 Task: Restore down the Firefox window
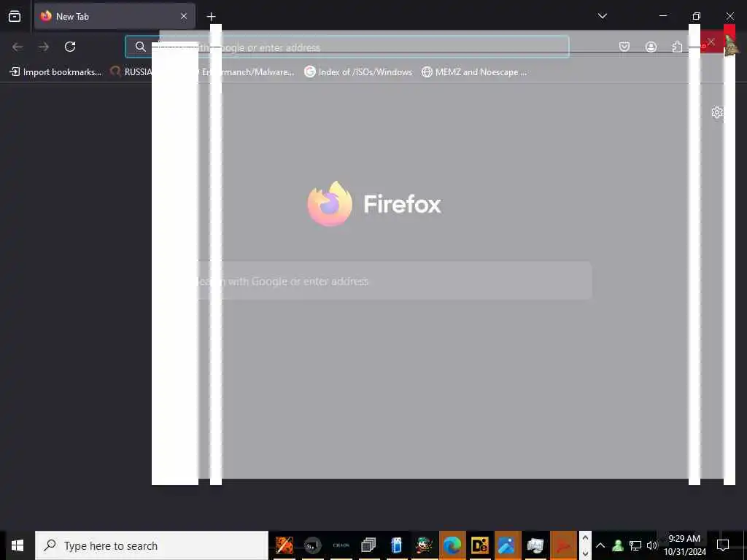point(697,16)
